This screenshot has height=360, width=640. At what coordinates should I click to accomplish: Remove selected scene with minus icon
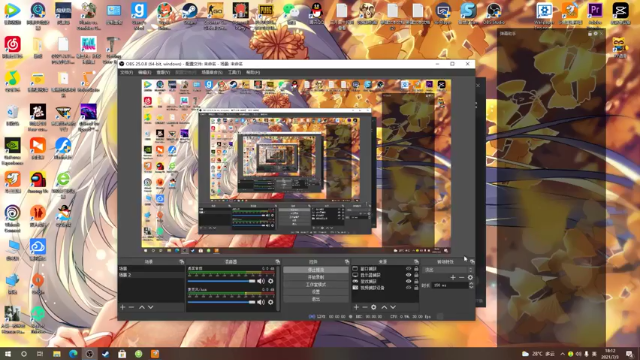coord(131,307)
